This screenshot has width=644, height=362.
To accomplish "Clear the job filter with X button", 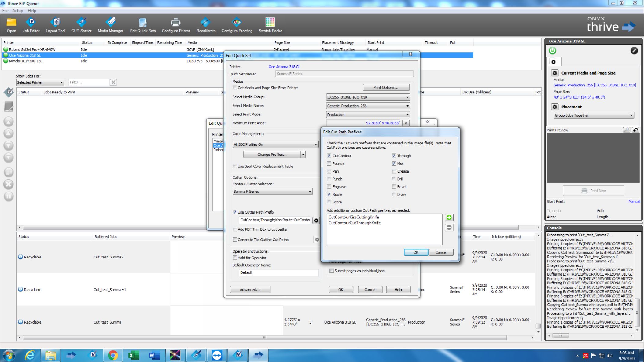I will point(113,82).
